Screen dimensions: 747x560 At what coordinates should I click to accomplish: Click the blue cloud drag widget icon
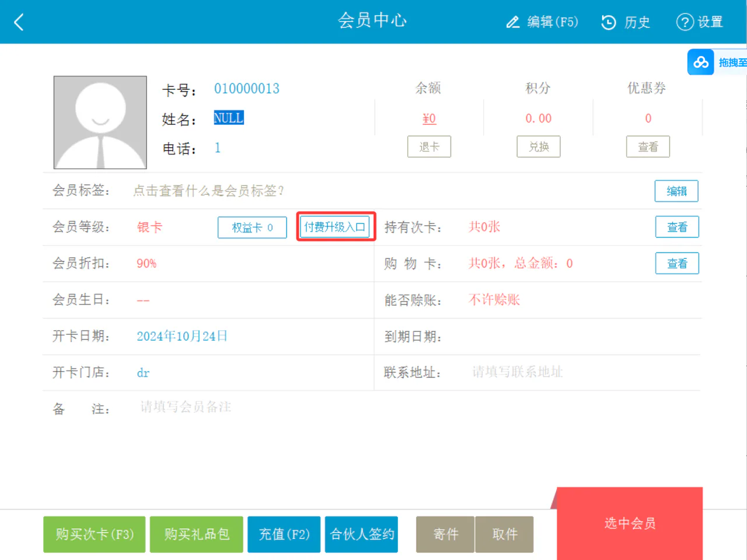701,62
